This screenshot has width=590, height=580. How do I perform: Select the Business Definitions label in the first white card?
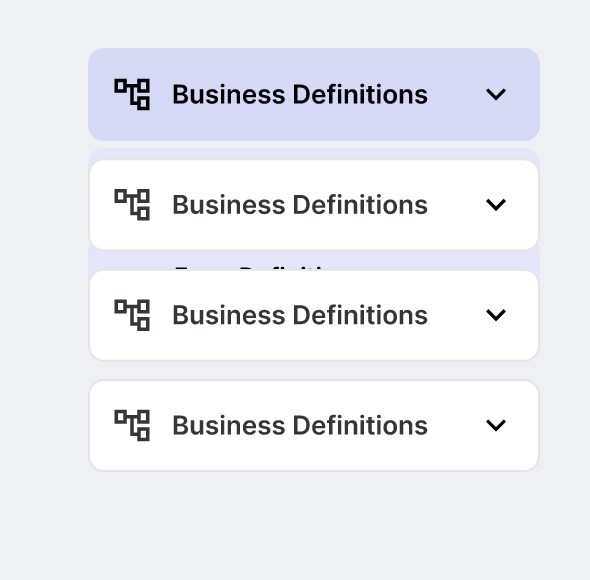(x=300, y=205)
